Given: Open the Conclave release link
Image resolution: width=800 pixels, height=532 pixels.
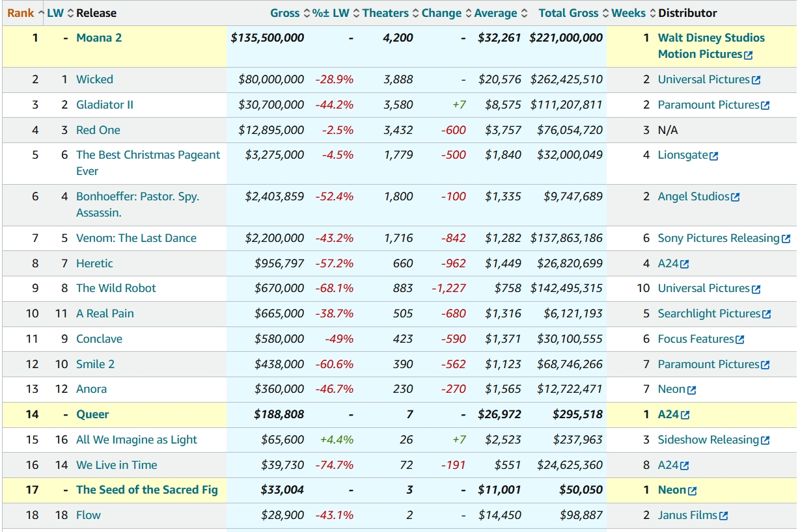Looking at the screenshot, I should click(99, 339).
